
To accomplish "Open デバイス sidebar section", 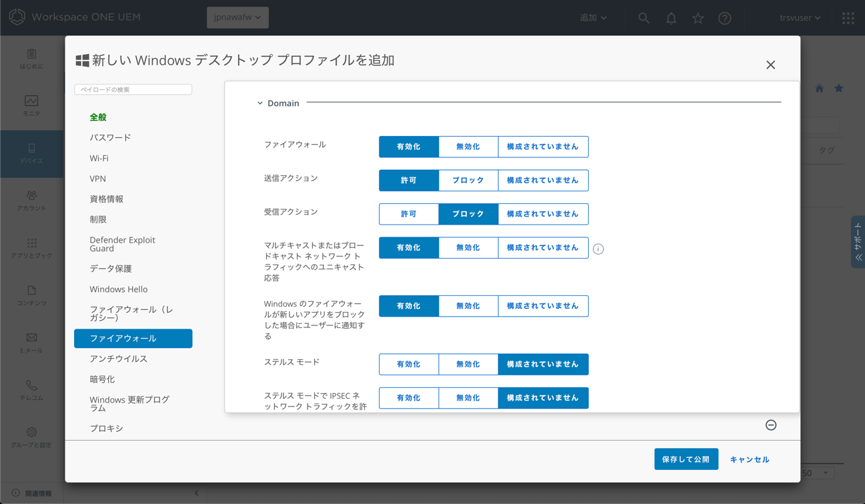I will [x=31, y=153].
